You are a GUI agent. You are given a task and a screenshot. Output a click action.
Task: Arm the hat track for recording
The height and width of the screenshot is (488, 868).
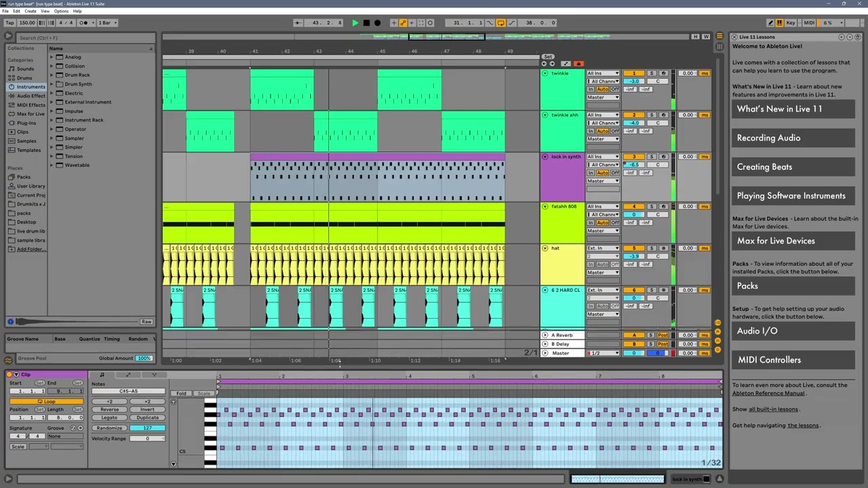[663, 248]
